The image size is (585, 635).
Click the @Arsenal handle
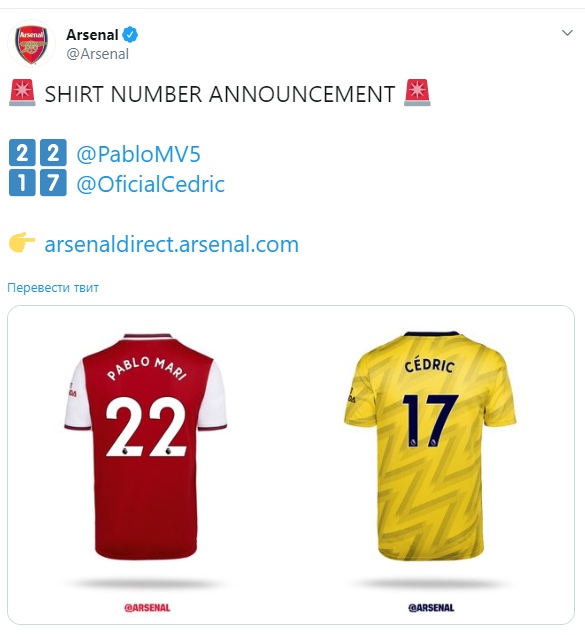pos(98,54)
